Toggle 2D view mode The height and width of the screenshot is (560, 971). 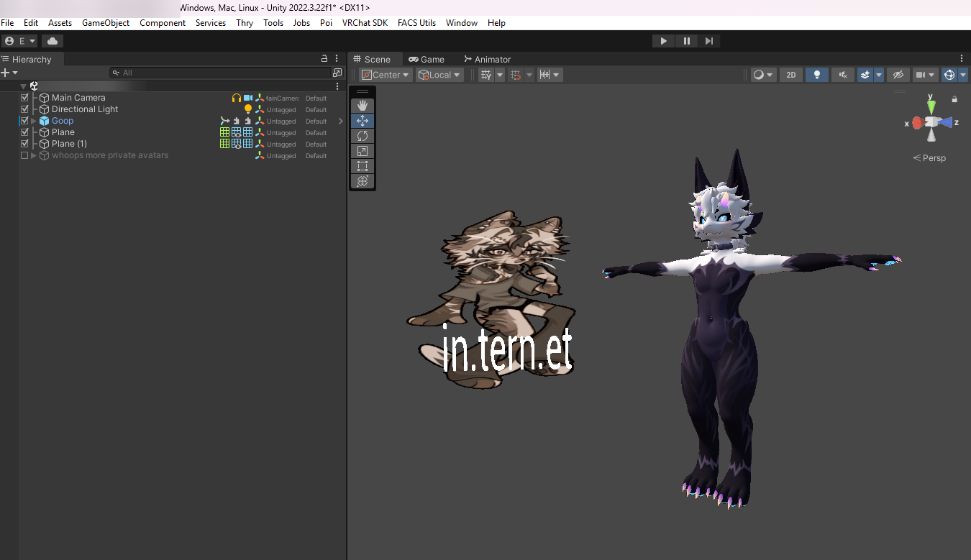(x=791, y=75)
